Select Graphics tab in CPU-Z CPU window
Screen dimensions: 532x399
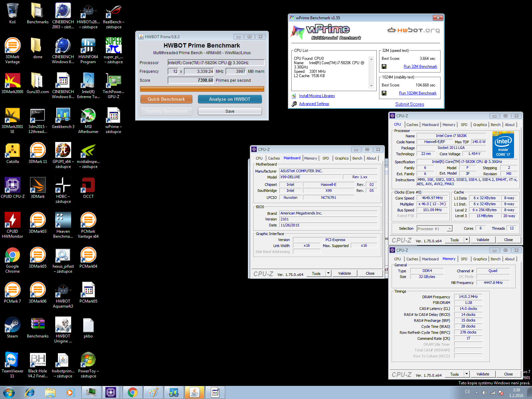[x=480, y=125]
